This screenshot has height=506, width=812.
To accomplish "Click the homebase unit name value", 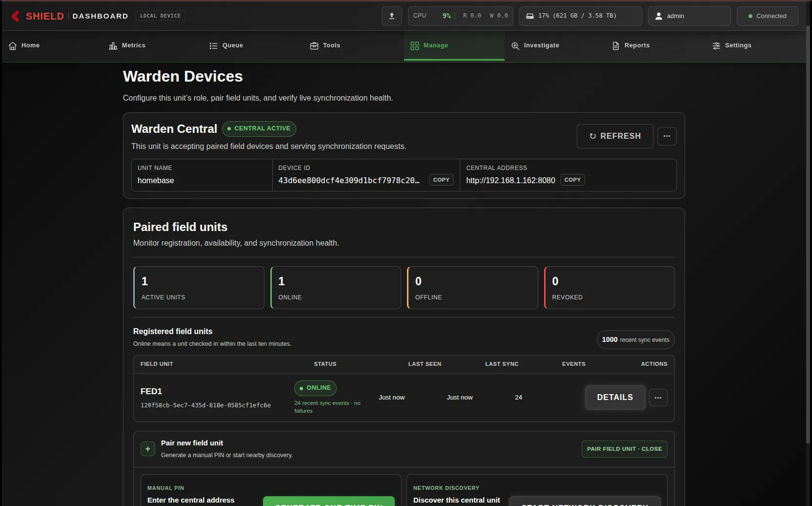I will tap(156, 181).
